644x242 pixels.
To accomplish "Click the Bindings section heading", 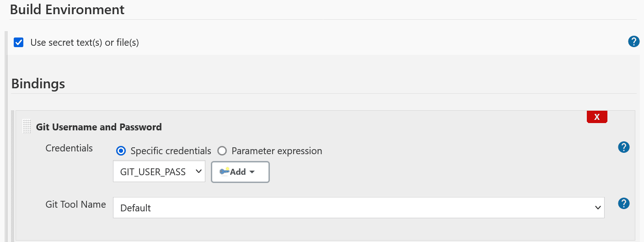I will pyautogui.click(x=38, y=84).
